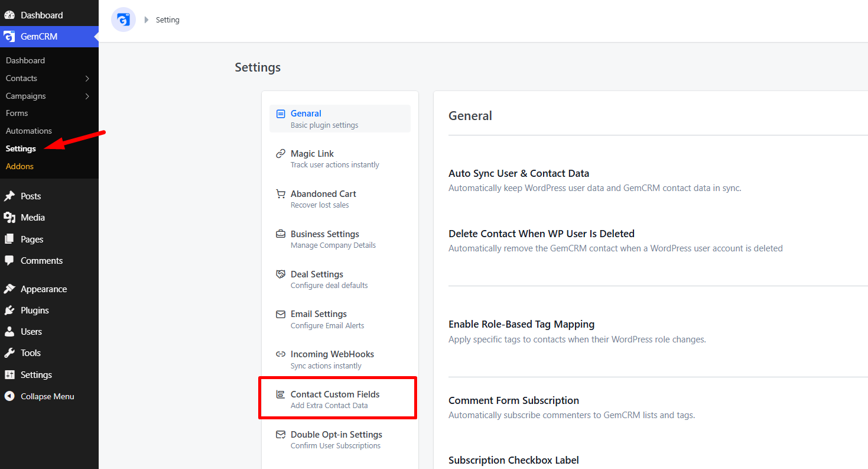Click the breadcrumb arrow before Setting
The image size is (868, 469).
[x=147, y=20]
